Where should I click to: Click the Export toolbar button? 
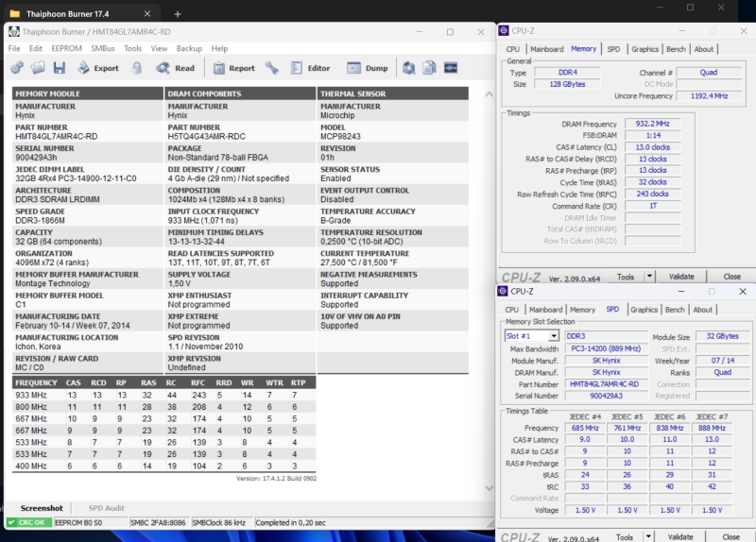98,68
